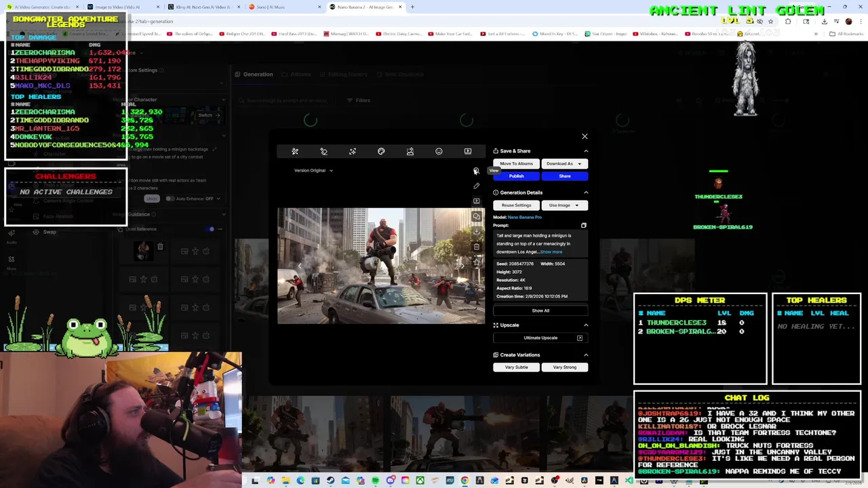The width and height of the screenshot is (868, 488).
Task: Collapse the Save & Share section
Action: point(586,151)
